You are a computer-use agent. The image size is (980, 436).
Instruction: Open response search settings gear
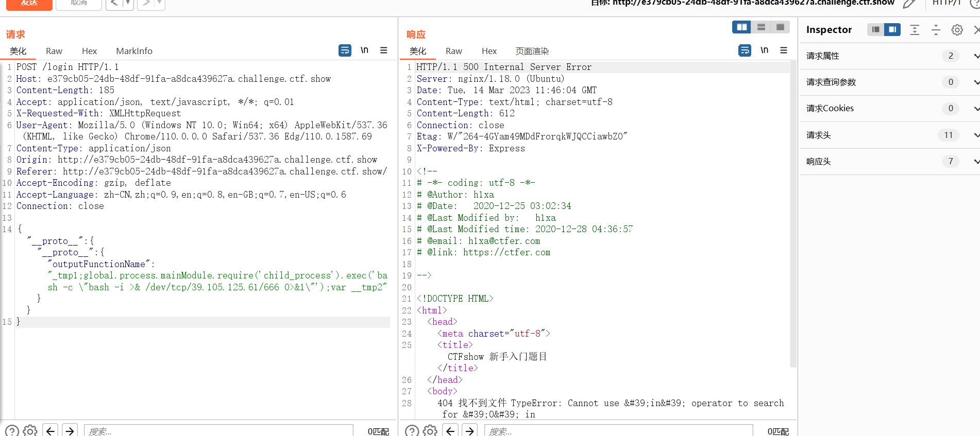pyautogui.click(x=430, y=431)
